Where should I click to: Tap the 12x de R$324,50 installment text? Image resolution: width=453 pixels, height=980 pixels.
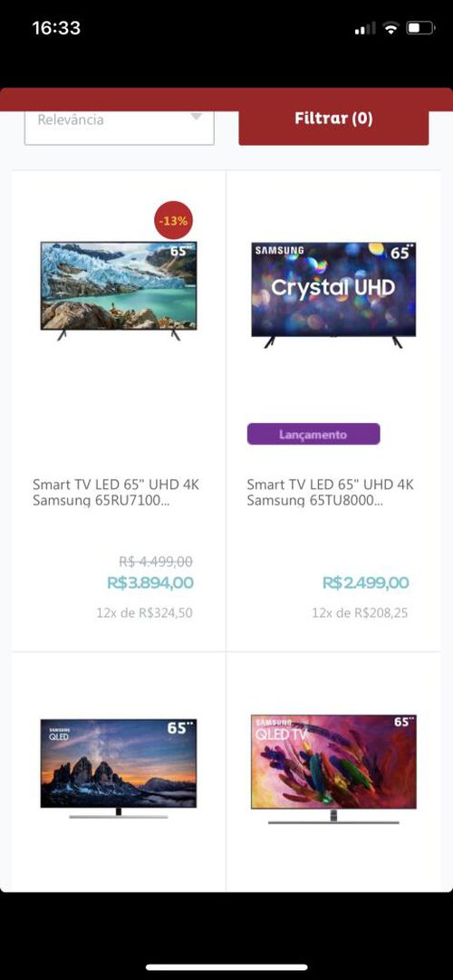(144, 613)
